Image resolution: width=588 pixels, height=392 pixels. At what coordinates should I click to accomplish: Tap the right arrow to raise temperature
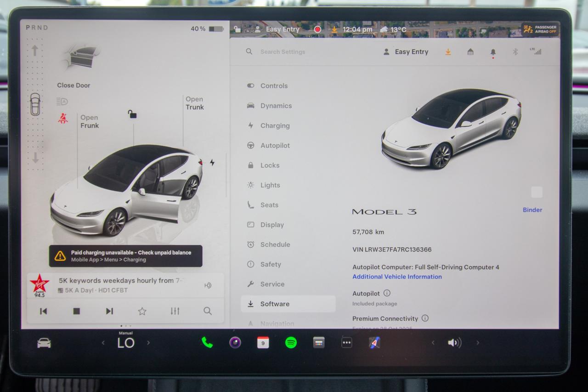pyautogui.click(x=148, y=342)
